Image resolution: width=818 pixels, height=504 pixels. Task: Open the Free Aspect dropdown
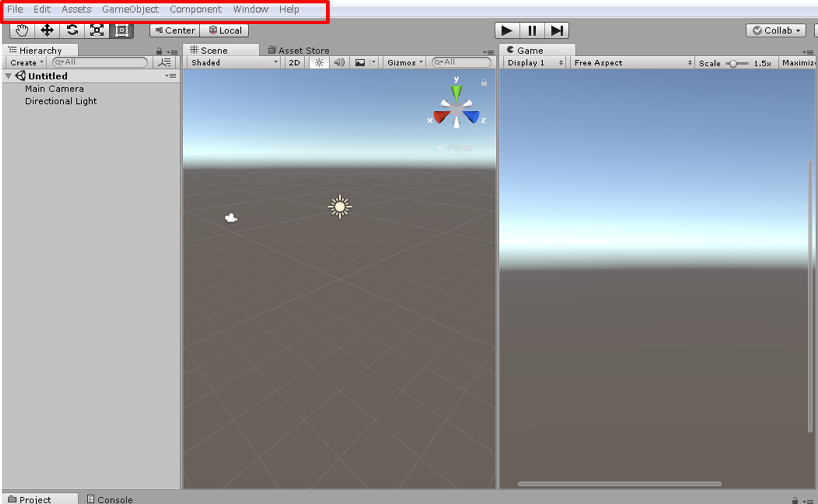click(633, 63)
